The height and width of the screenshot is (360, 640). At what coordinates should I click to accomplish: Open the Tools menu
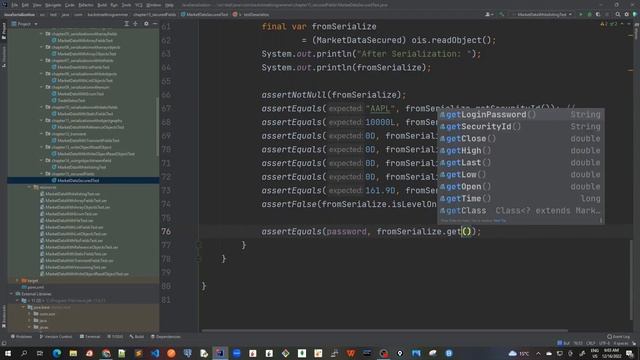tap(127, 5)
